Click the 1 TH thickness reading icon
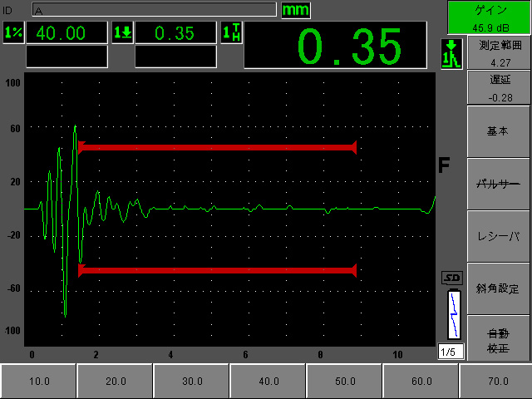 coord(231,33)
